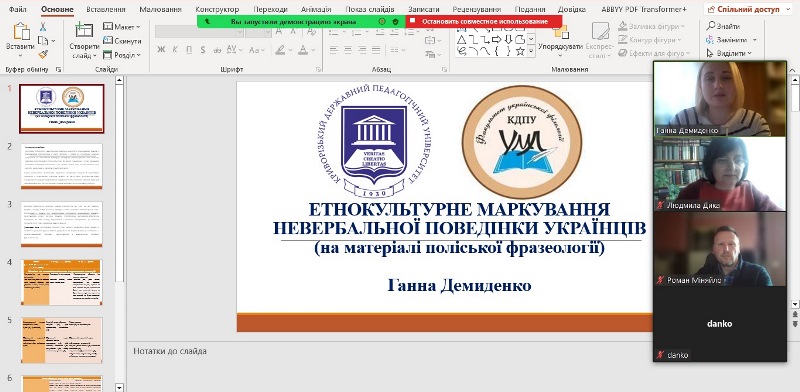
Task: Open Shape Fill (Заливка фігури) menu
Action: click(x=652, y=26)
